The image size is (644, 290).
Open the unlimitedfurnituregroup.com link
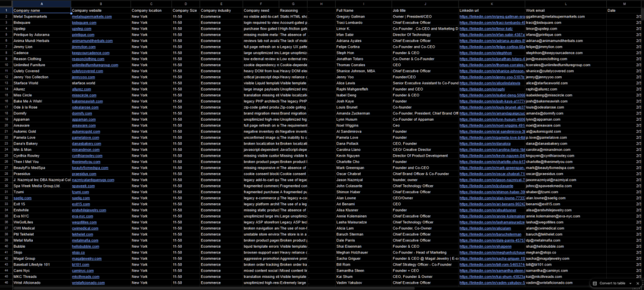coord(95,65)
